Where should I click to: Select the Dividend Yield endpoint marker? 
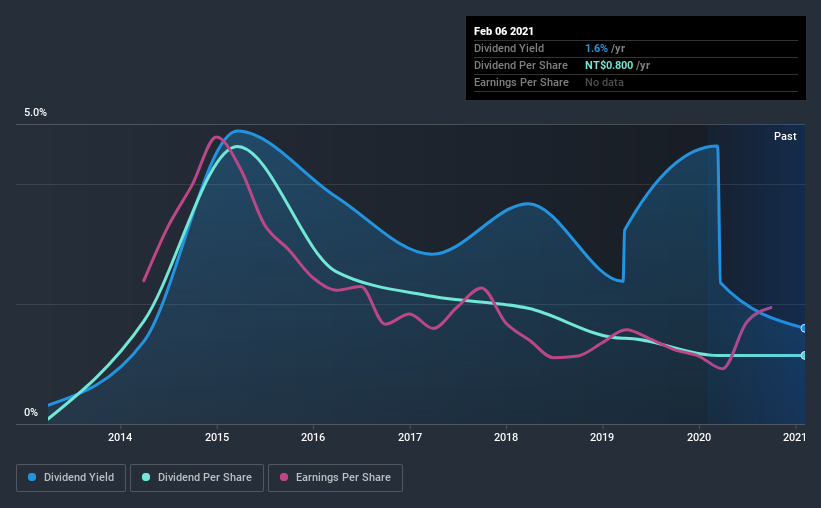(804, 328)
